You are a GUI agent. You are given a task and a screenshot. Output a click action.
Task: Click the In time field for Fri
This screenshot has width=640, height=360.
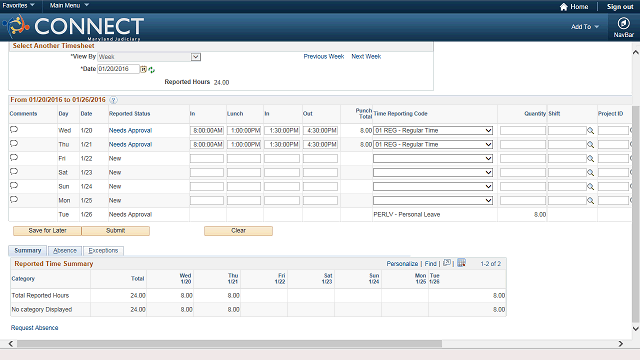[207, 158]
